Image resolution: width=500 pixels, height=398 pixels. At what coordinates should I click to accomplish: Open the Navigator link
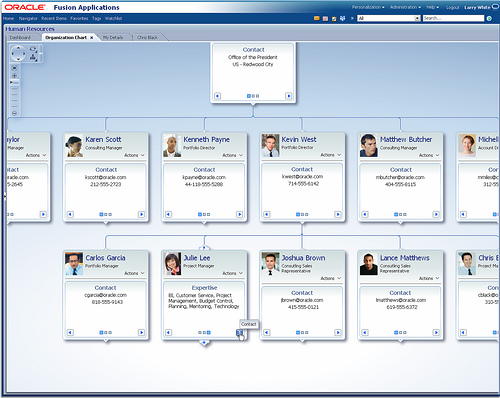coord(28,18)
